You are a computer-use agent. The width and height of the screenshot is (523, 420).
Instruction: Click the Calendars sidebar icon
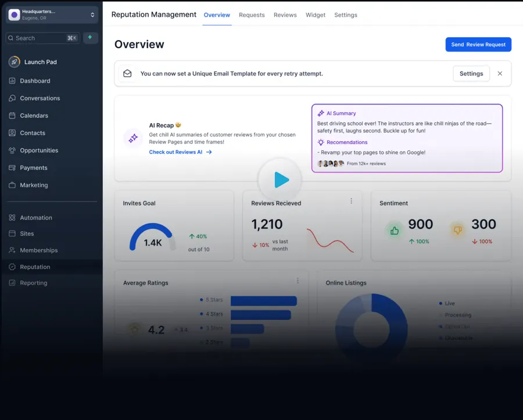coord(12,116)
